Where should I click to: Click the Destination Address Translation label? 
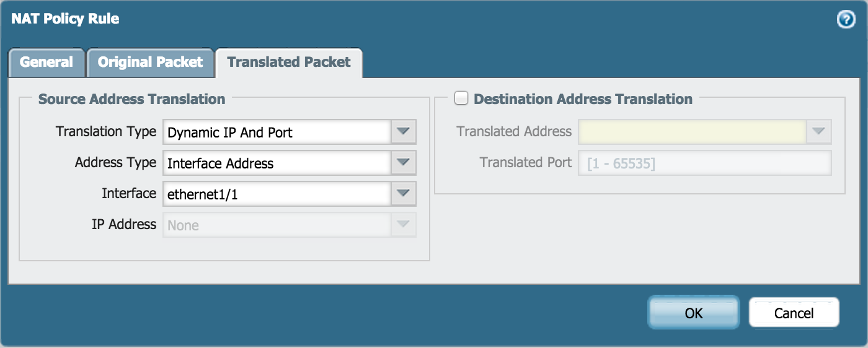(x=583, y=99)
